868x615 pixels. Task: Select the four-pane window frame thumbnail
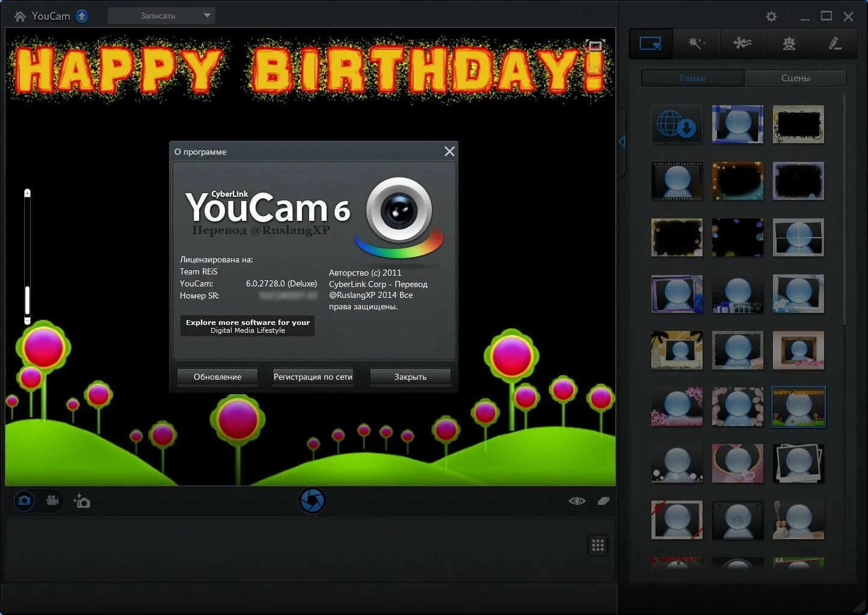[x=798, y=237]
